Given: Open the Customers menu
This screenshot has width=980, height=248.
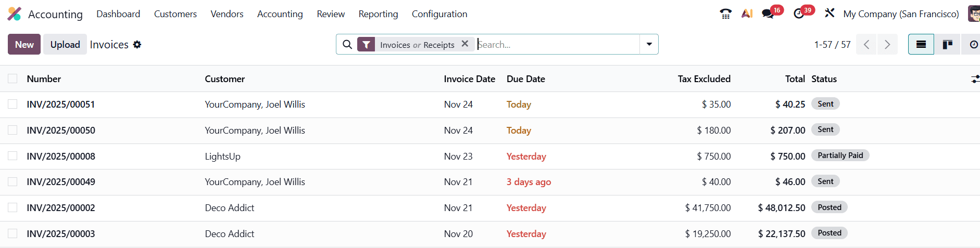Looking at the screenshot, I should pos(175,14).
